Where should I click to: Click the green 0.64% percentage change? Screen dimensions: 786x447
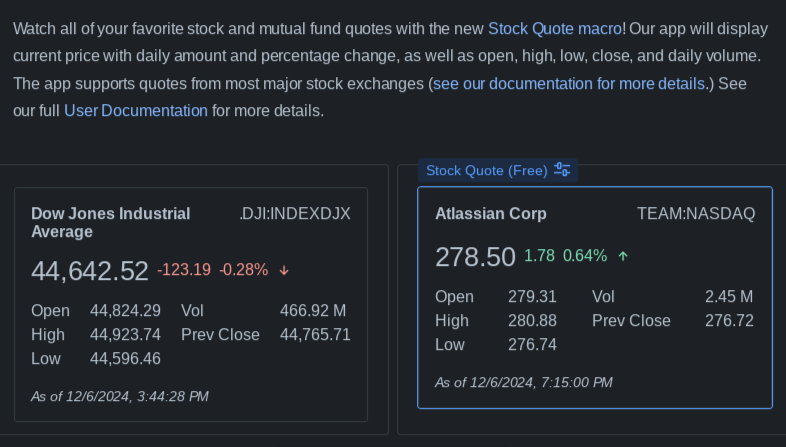tap(585, 256)
